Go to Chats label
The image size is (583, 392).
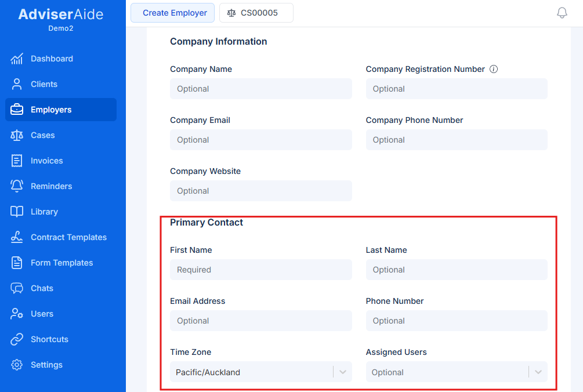[42, 288]
